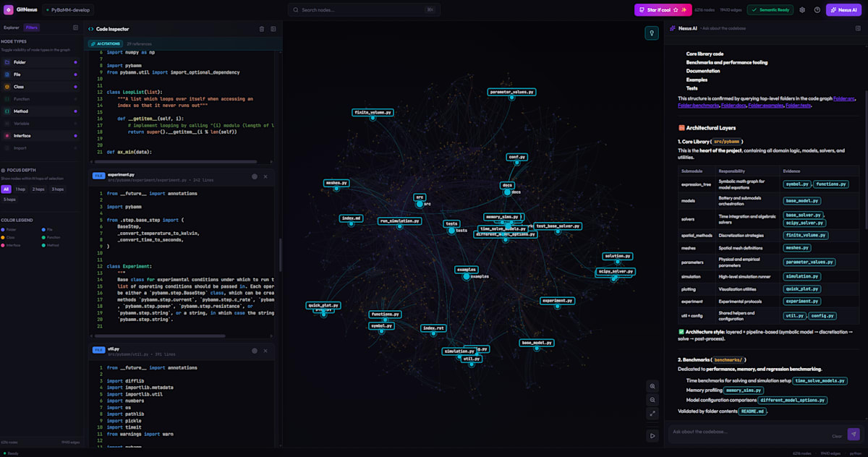Open the PyBaMM-develop project selector
868x457 pixels.
(68, 10)
